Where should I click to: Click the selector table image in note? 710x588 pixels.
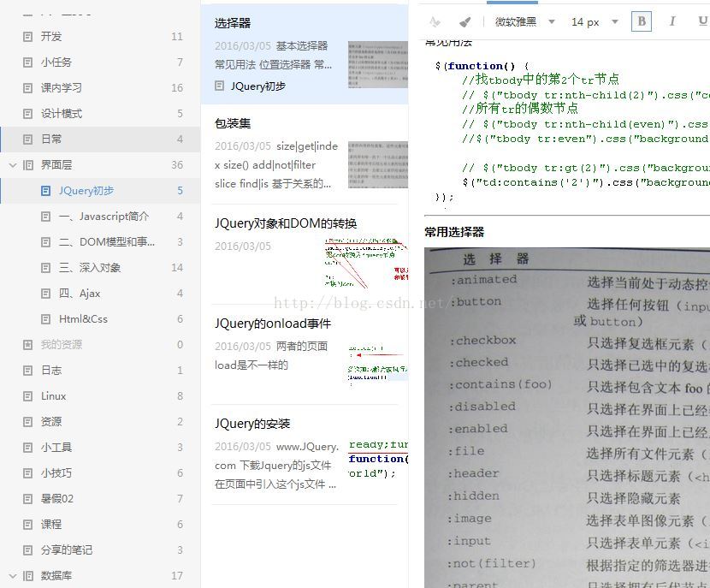point(567,418)
